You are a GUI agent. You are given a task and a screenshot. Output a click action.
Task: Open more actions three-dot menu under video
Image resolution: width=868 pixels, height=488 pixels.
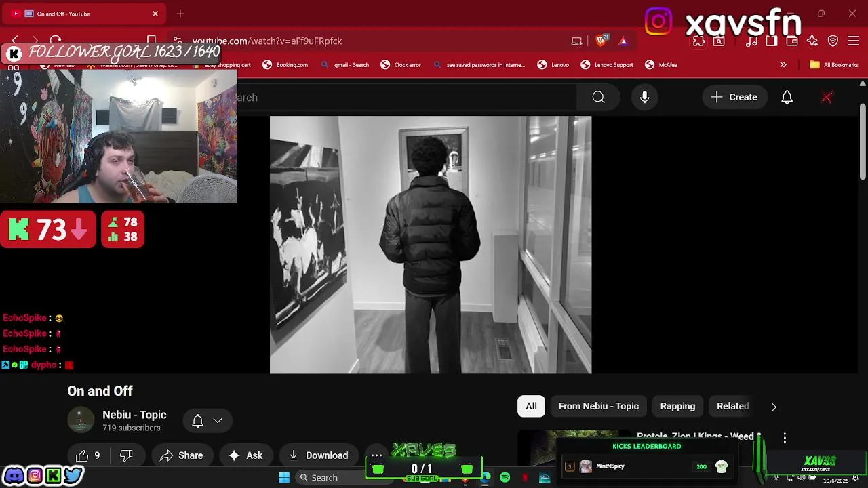pyautogui.click(x=376, y=455)
